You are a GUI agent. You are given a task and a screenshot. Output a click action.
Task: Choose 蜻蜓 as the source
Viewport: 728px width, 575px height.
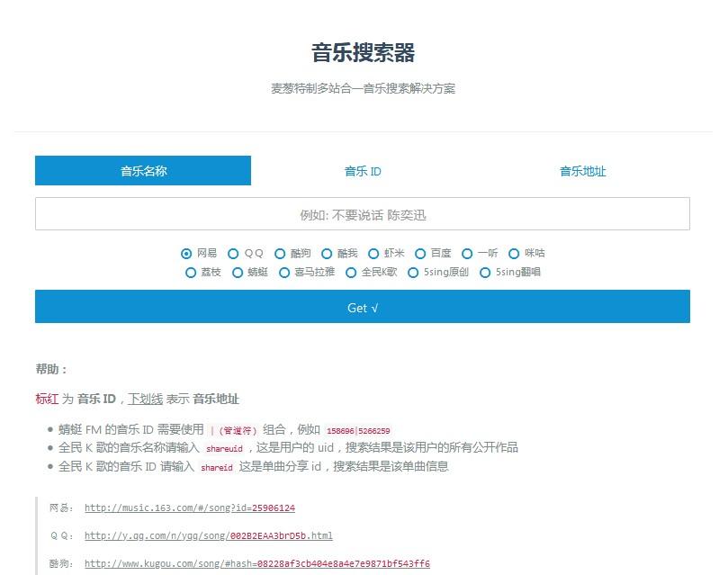tap(238, 273)
